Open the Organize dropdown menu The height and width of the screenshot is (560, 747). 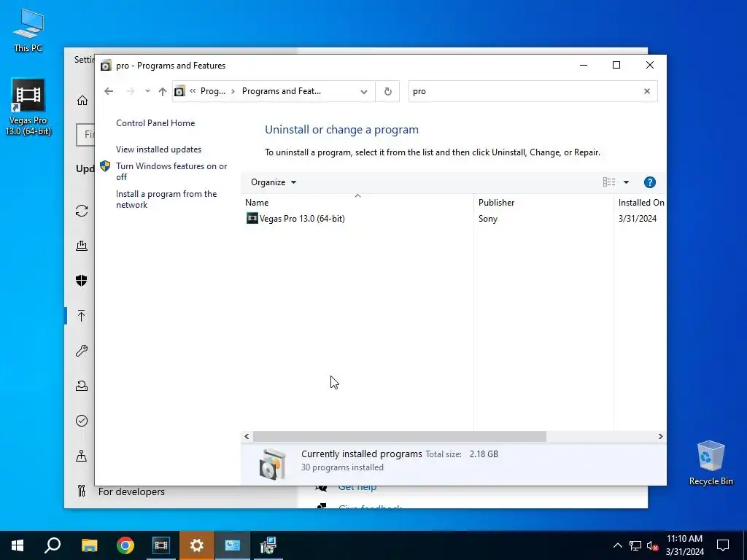(x=274, y=182)
